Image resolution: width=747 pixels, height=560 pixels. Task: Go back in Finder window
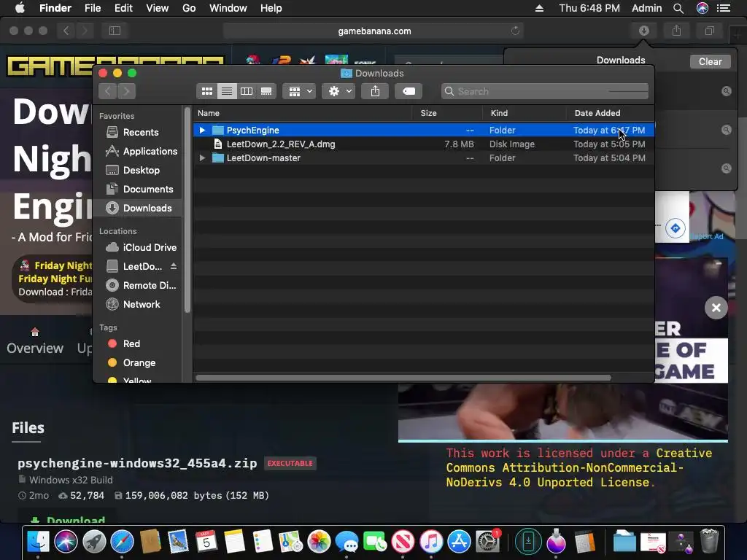coord(108,91)
